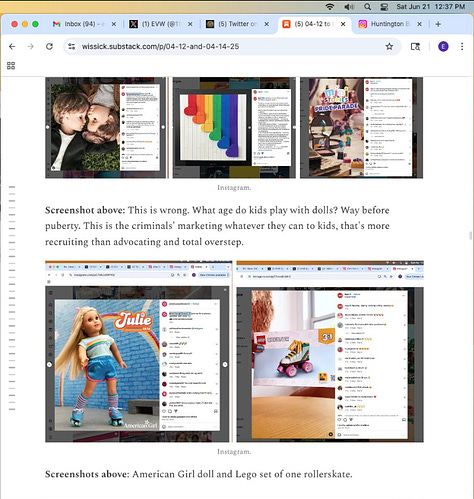Open a new browser tab
This screenshot has width=474, height=499.
[x=438, y=24]
